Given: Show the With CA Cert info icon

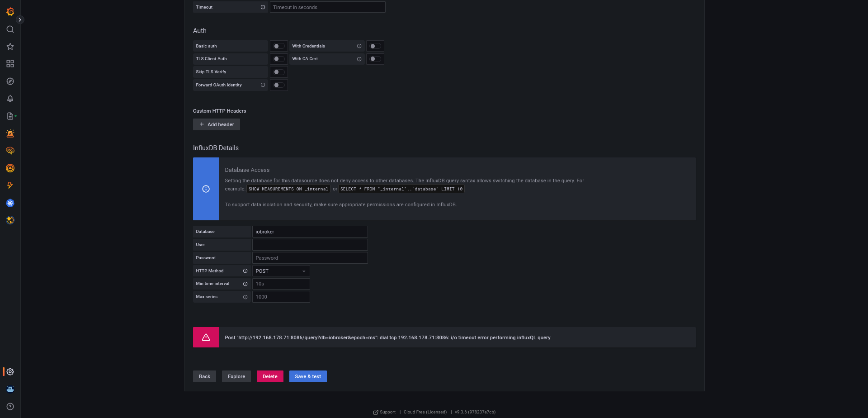Looking at the screenshot, I should pos(359,59).
